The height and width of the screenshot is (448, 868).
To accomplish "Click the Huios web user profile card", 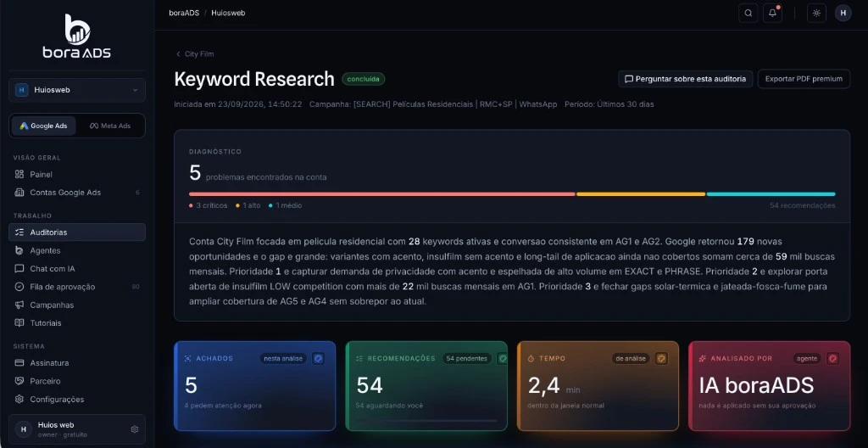I will point(77,429).
